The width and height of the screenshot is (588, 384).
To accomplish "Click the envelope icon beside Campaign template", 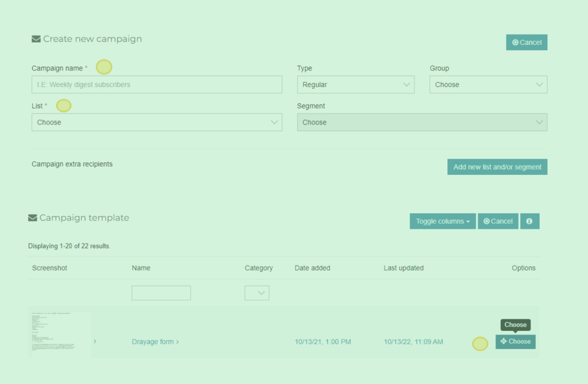I will click(x=32, y=218).
